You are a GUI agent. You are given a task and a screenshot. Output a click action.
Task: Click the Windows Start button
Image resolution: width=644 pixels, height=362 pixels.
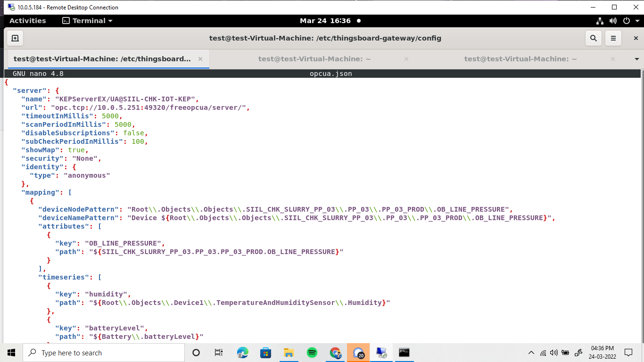point(10,353)
